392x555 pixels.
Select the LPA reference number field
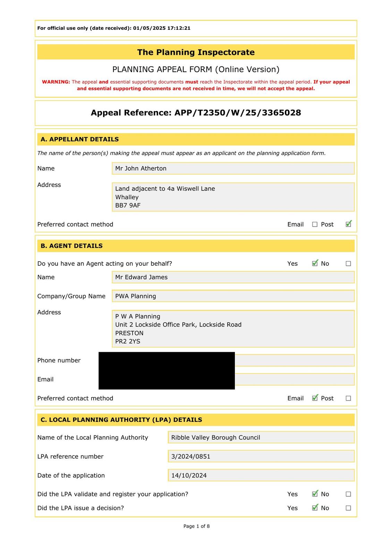tap(261, 456)
